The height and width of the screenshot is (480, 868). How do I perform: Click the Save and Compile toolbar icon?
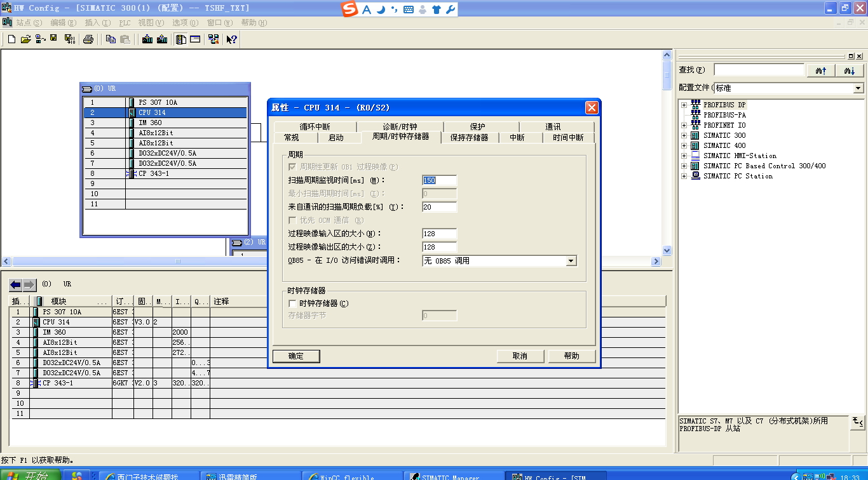tap(69, 39)
